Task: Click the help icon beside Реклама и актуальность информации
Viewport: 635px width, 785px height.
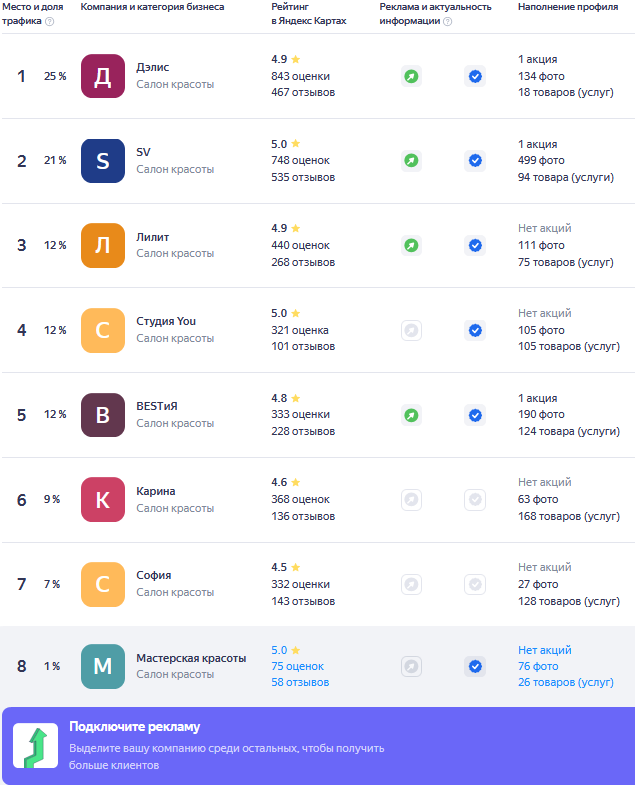Action: coord(448,21)
